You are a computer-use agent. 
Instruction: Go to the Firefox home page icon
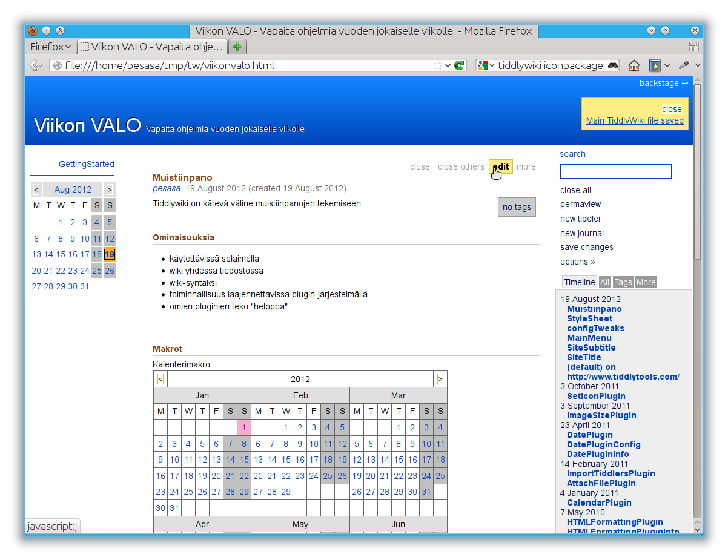coord(634,65)
